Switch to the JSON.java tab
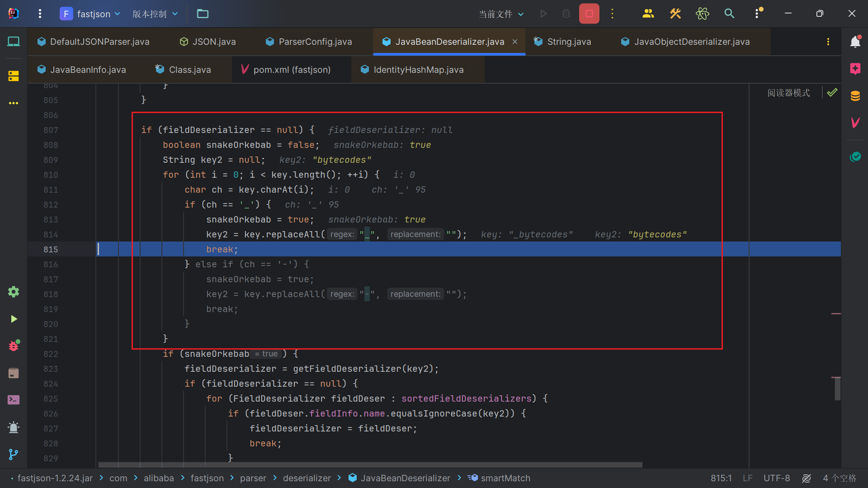The width and height of the screenshot is (868, 488). [208, 42]
